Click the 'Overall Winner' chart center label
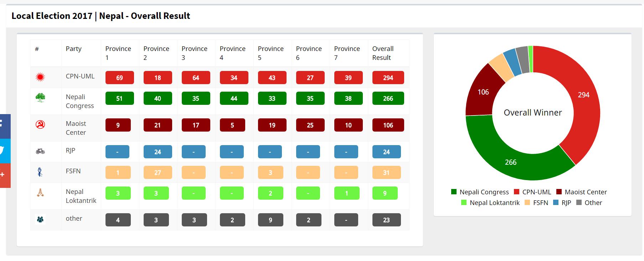 (x=533, y=113)
